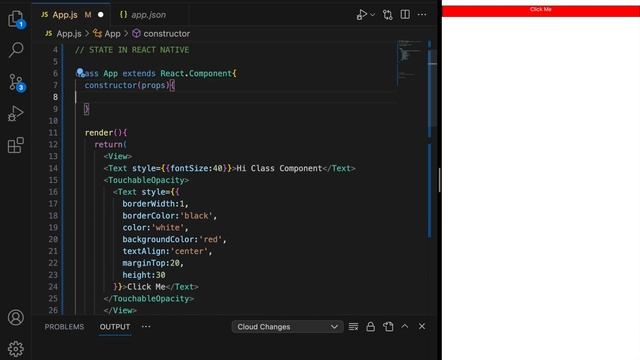Viewport: 640px width, 360px height.
Task: Click the 'backgroundColor:'red'' line
Action: click(174, 239)
